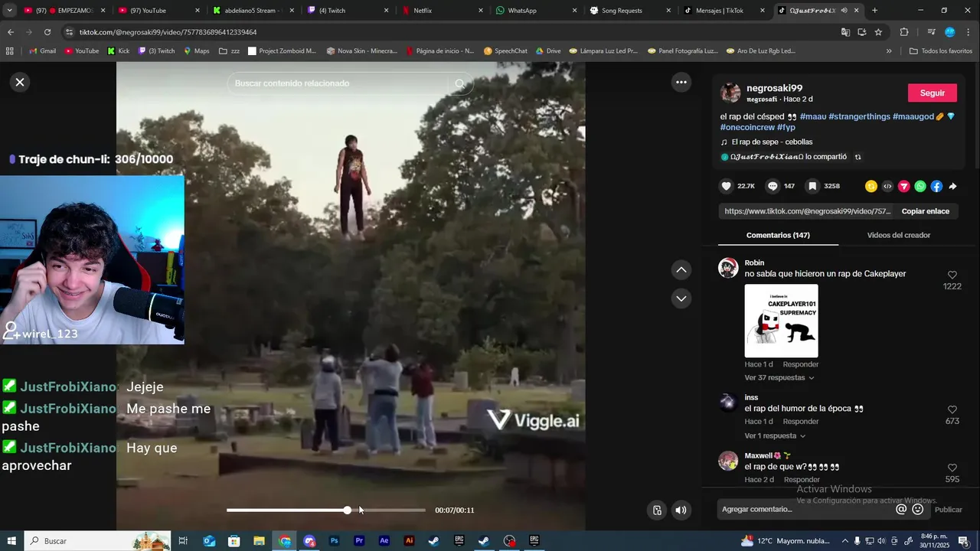980x551 pixels.
Task: Click the address bar URL
Action: (168, 32)
